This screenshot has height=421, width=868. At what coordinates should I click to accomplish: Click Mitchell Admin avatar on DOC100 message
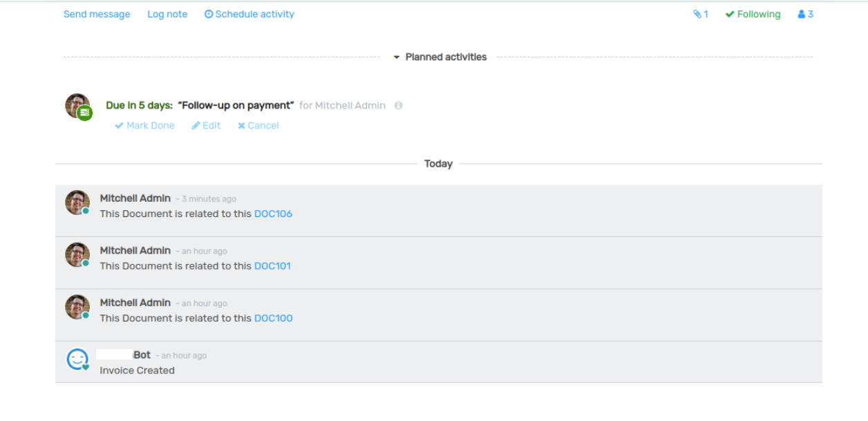tap(77, 307)
